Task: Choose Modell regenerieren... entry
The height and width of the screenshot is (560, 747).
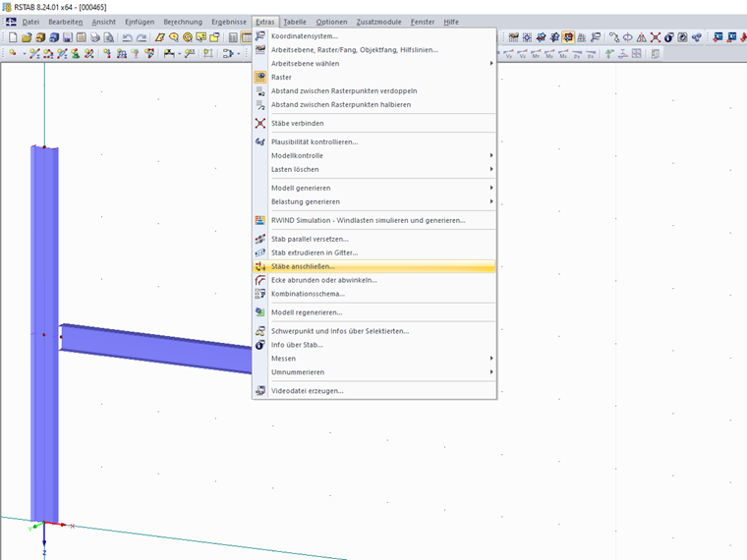Action: pyautogui.click(x=373, y=312)
